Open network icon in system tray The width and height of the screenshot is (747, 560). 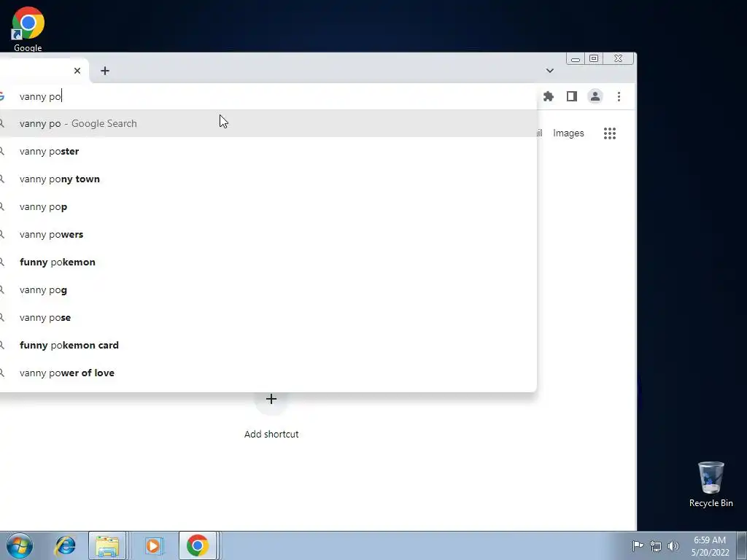coord(656,546)
